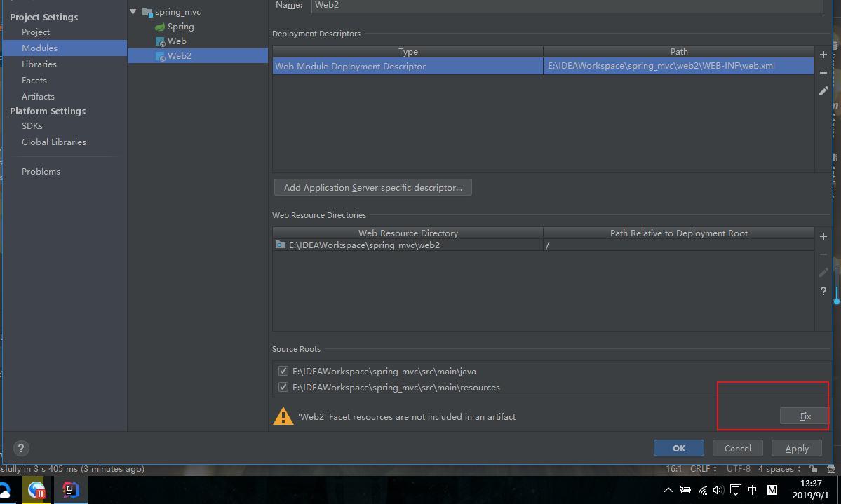Open the taskbar clock showing 13:37
Screen dimensions: 841x504
(x=810, y=489)
